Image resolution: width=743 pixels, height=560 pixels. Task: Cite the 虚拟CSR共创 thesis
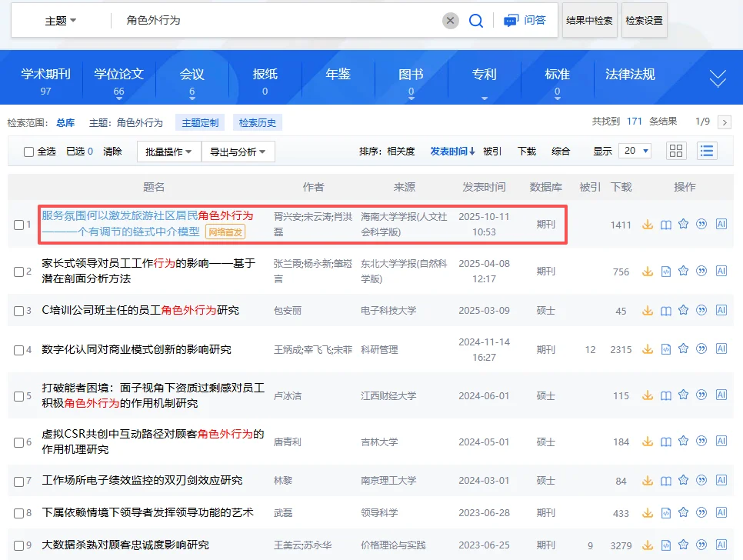701,441
